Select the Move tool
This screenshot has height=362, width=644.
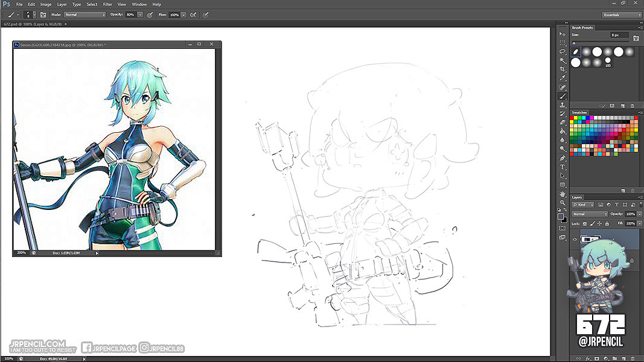(x=563, y=34)
